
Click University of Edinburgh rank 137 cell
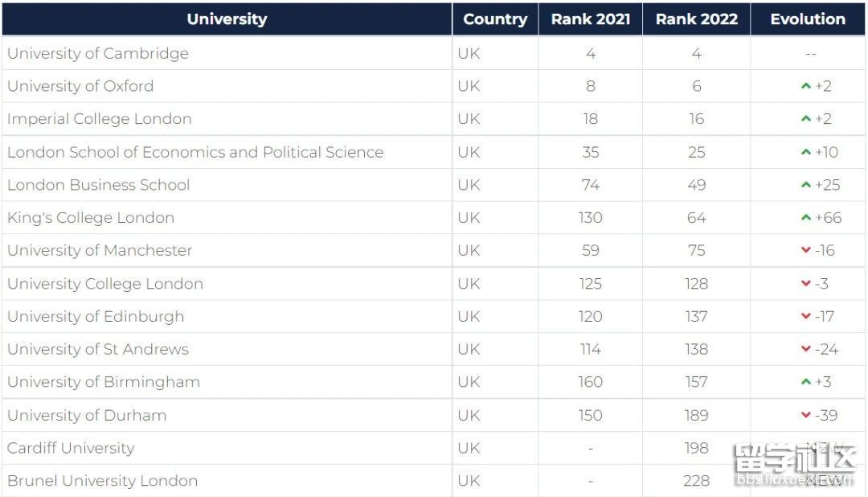(x=696, y=316)
